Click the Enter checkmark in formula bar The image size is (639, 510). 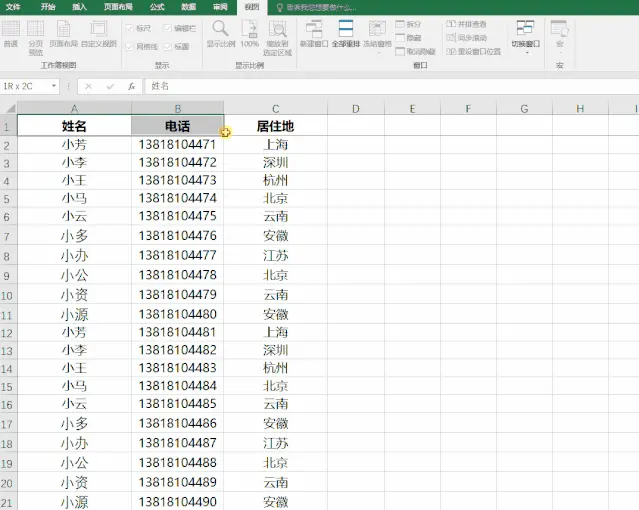coord(110,86)
